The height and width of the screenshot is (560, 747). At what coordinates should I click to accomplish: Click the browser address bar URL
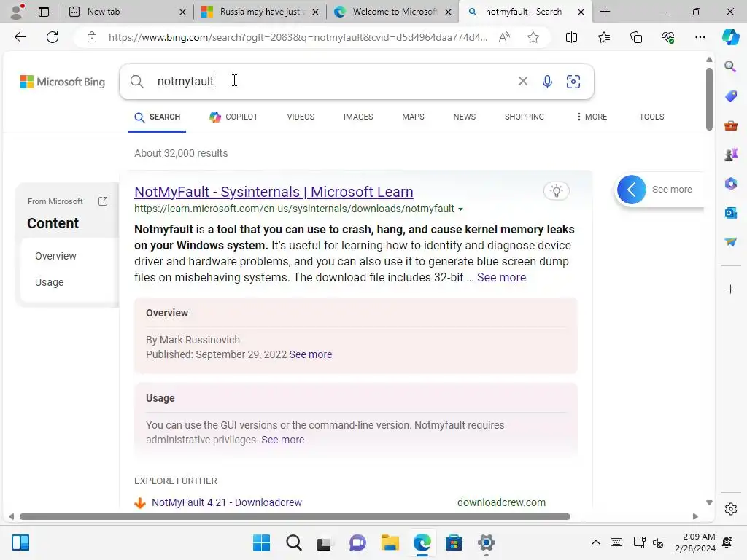tap(298, 37)
